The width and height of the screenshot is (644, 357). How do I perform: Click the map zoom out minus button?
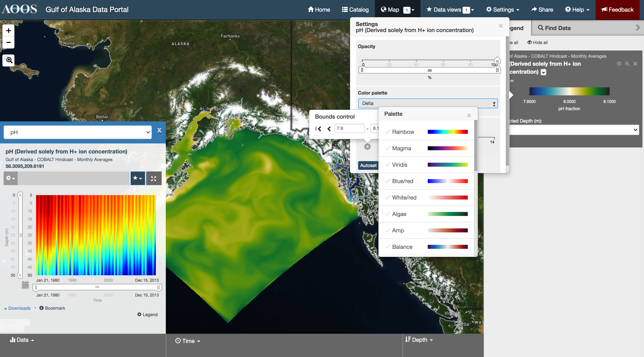pos(8,42)
